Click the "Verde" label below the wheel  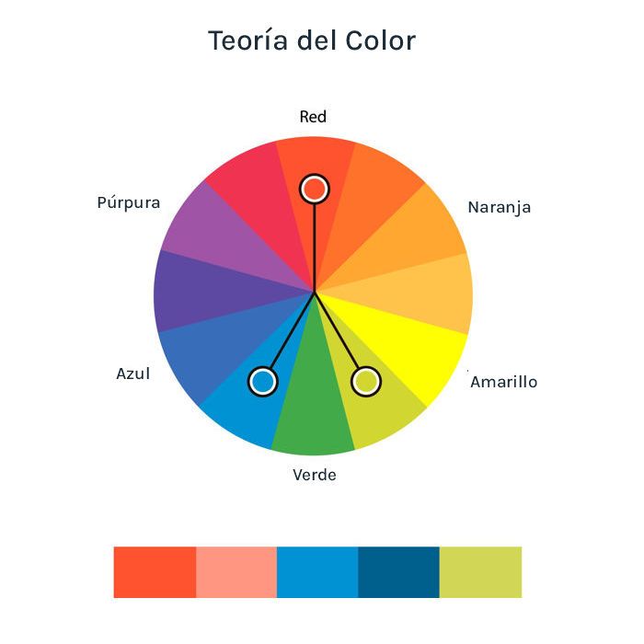coord(315,475)
